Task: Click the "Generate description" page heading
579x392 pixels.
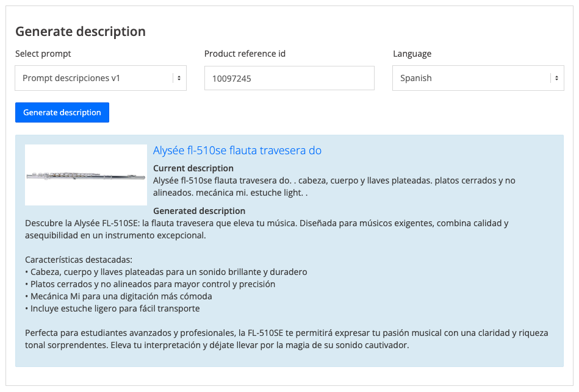Action: tap(81, 32)
